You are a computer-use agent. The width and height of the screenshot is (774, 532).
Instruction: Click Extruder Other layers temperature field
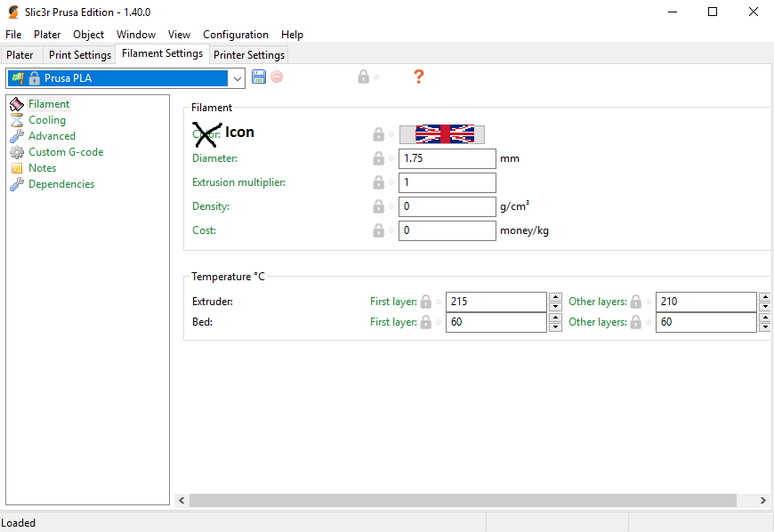point(705,302)
